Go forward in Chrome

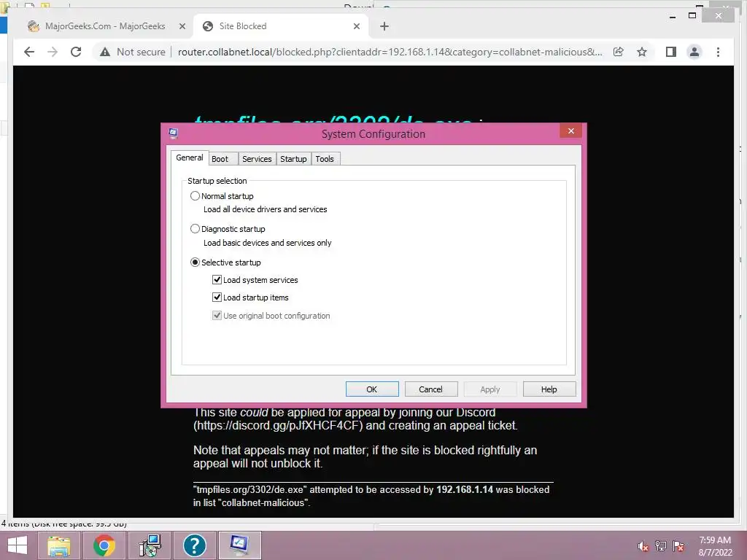point(53,52)
